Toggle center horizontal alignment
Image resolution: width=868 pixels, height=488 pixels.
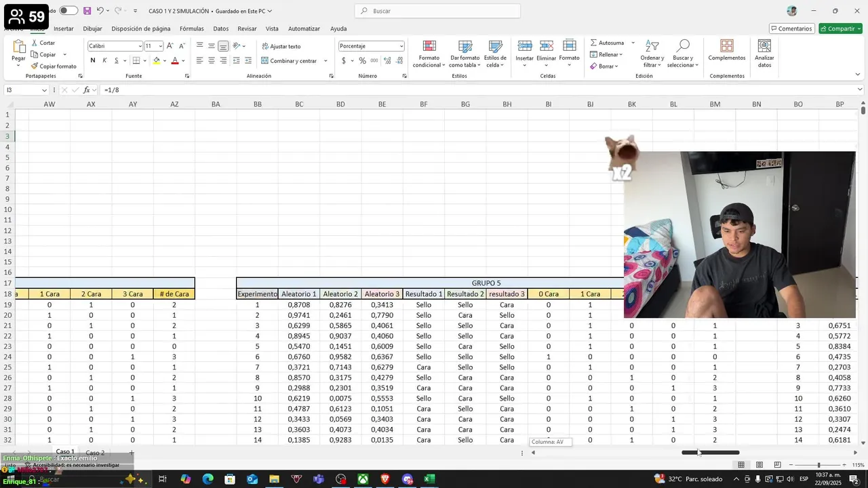[x=212, y=60]
